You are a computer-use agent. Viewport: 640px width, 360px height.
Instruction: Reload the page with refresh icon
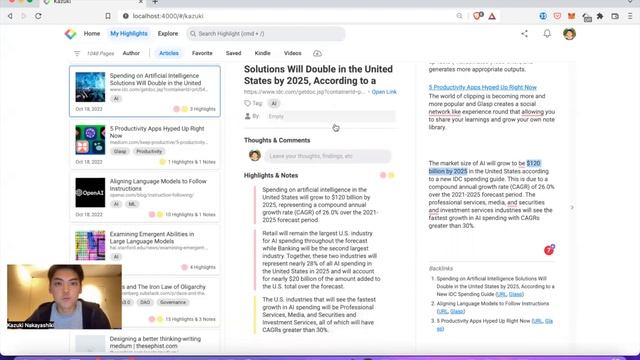coord(38,16)
